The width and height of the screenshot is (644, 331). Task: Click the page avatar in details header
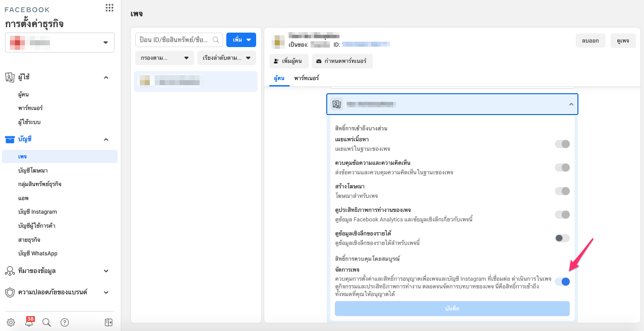[x=277, y=41]
